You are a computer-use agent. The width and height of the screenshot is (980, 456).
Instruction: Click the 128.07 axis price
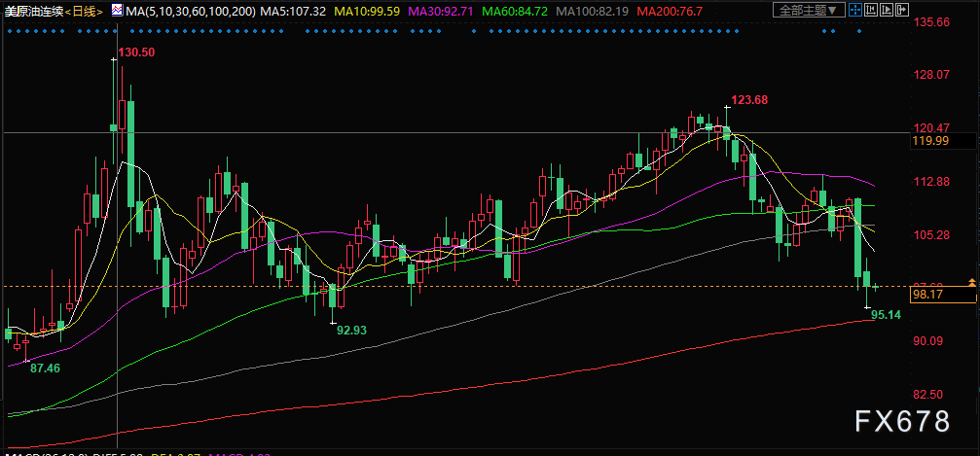point(931,75)
